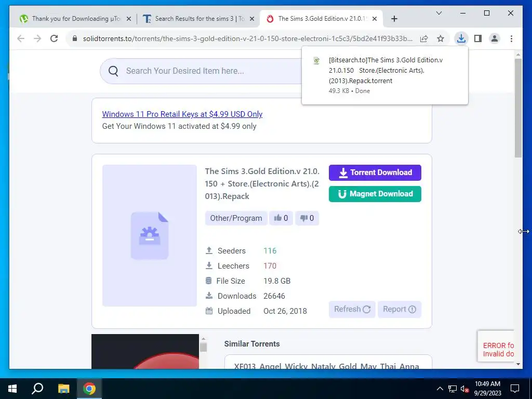Click the Torrent Download button
532x399 pixels.
coord(375,172)
